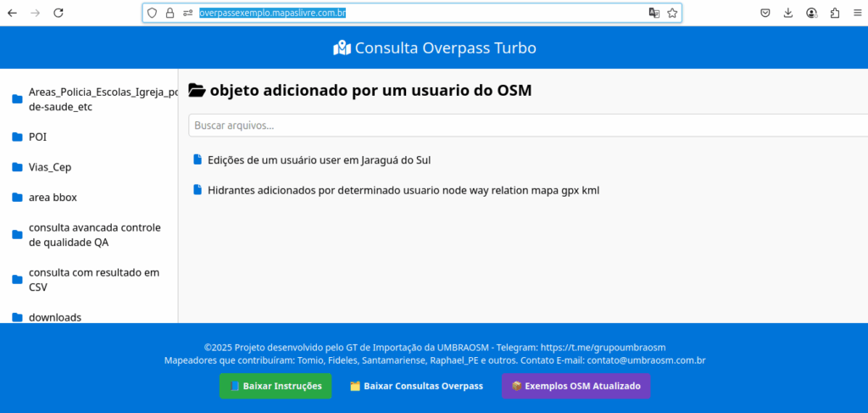Click folder icon next to Vias_Cep
The height and width of the screenshot is (413, 868).
(x=17, y=167)
